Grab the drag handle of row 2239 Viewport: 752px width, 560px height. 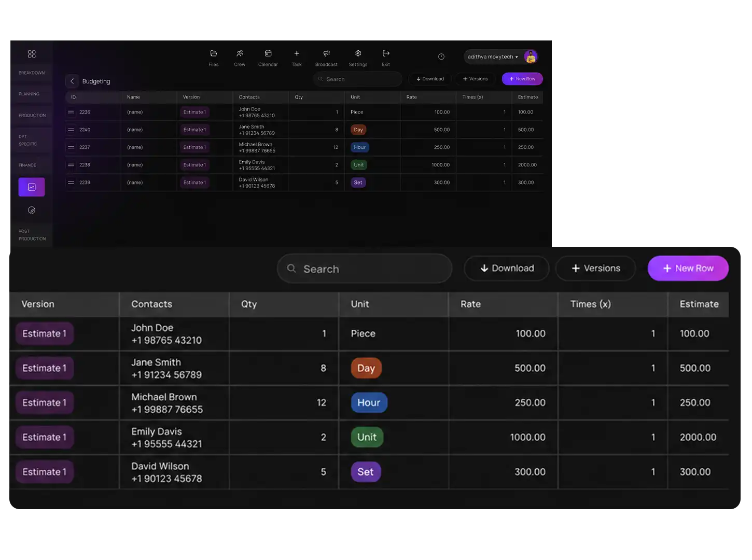(71, 183)
